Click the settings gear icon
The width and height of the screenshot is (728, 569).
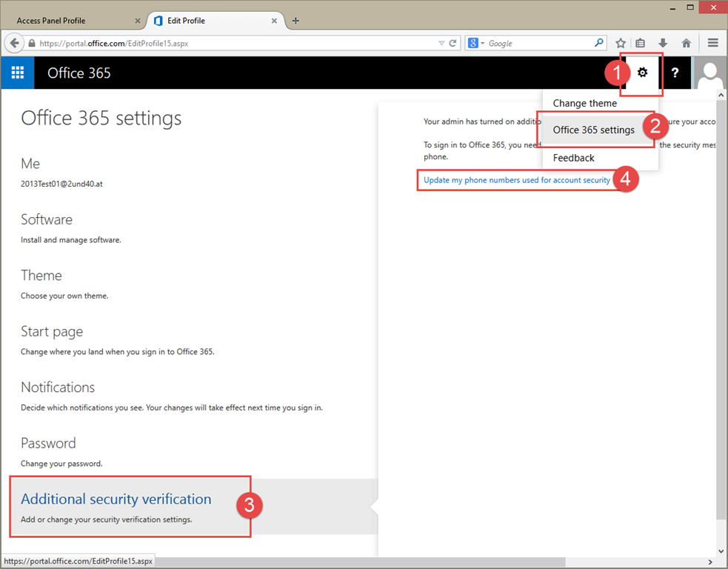click(642, 73)
